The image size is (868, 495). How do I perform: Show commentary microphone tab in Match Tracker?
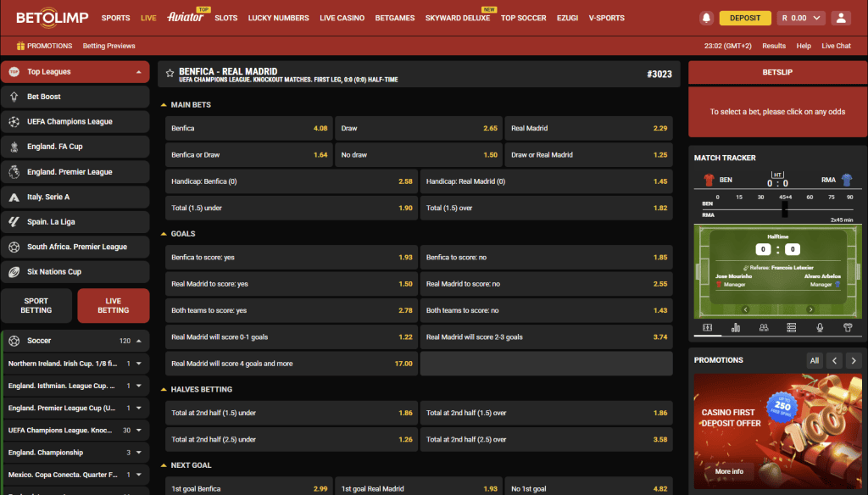point(820,328)
